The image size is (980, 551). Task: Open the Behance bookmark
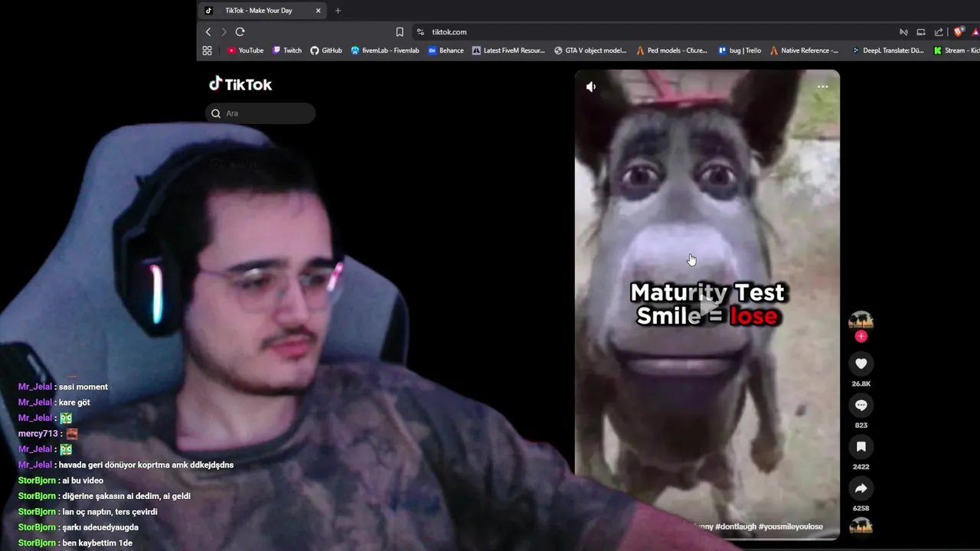point(446,51)
